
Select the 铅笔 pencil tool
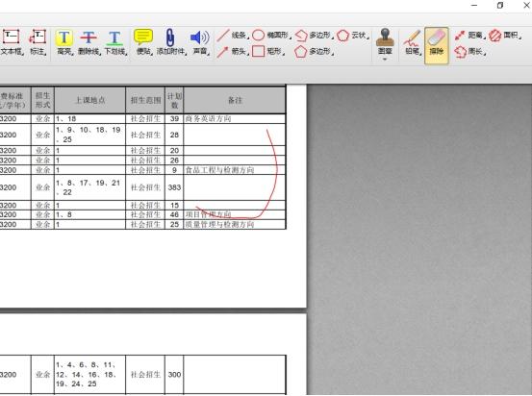pos(413,42)
